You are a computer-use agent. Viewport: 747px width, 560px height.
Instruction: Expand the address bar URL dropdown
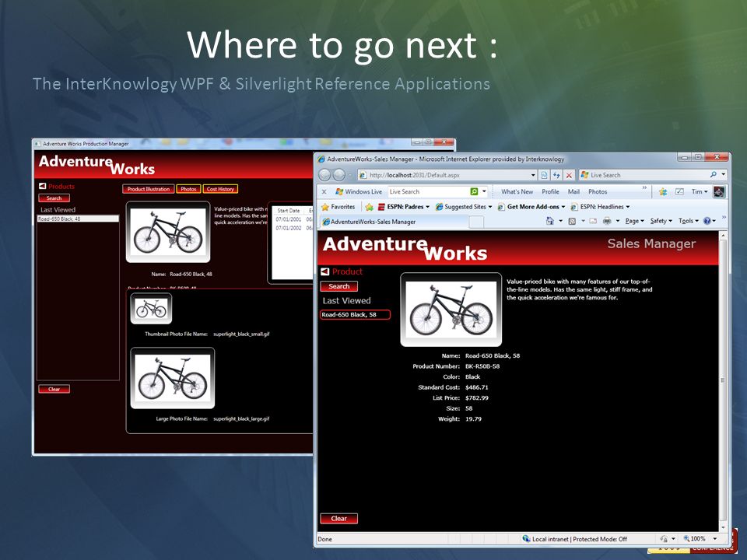(x=533, y=175)
